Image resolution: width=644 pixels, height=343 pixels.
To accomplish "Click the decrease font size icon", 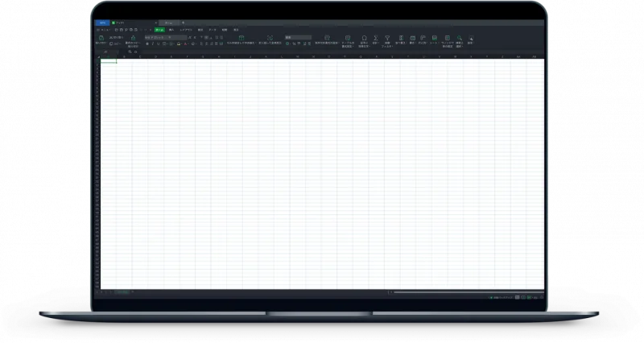I will coord(195,37).
